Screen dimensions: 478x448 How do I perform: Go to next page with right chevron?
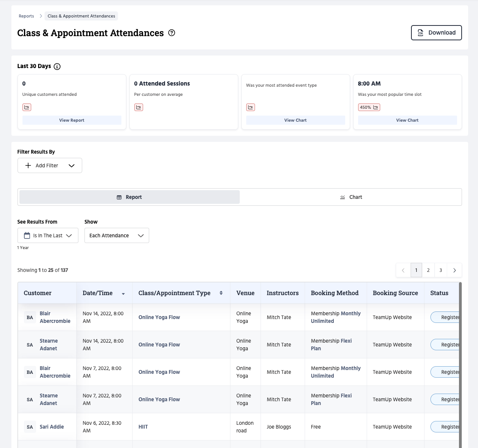tap(454, 270)
